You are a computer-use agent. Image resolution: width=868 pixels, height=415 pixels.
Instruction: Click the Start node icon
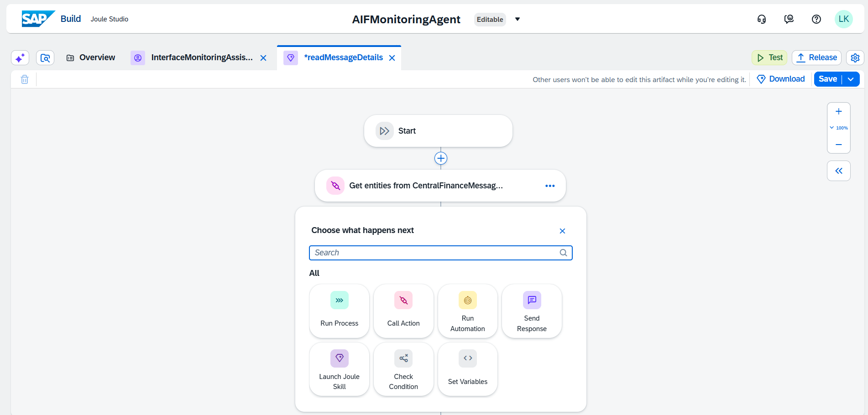click(x=385, y=131)
